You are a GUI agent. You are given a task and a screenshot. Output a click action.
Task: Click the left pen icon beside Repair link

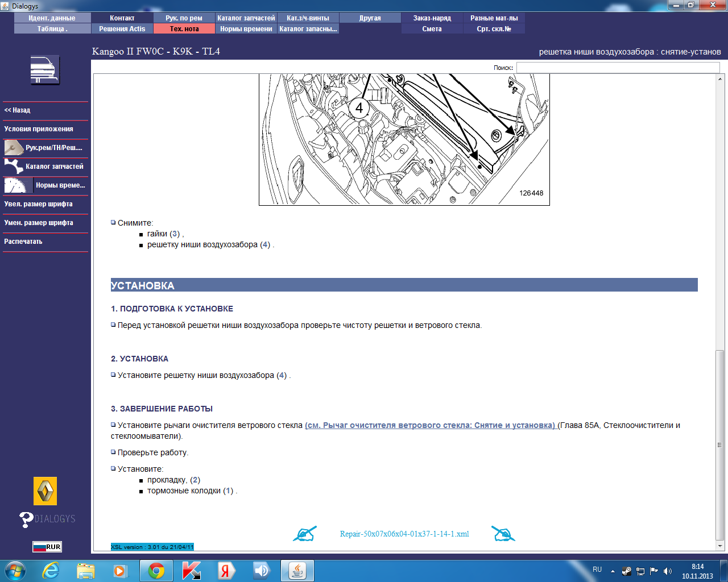pyautogui.click(x=304, y=534)
